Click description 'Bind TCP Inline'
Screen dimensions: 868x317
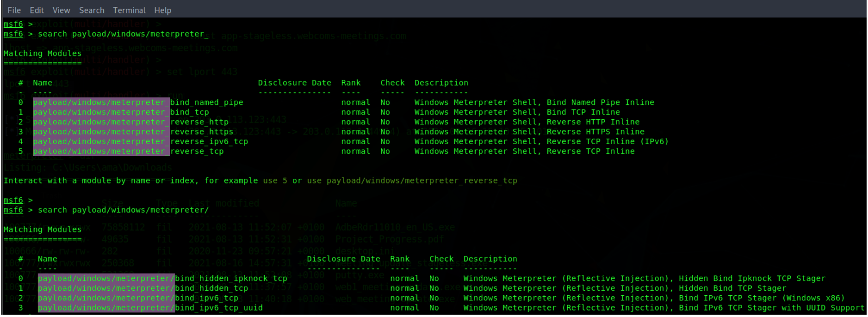tap(583, 112)
